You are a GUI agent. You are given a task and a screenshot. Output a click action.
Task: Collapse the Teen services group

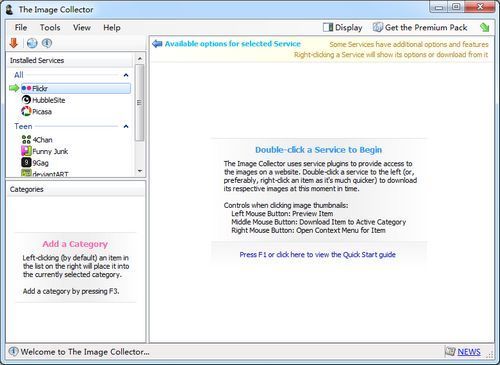[126, 126]
